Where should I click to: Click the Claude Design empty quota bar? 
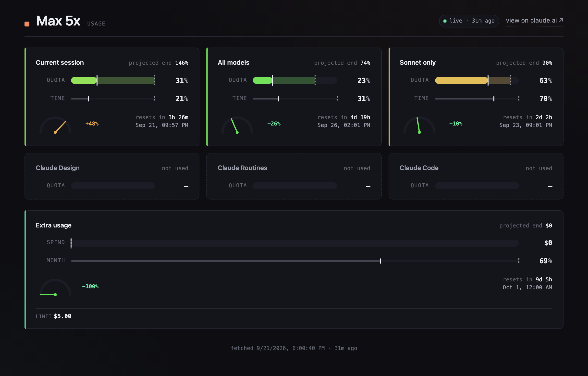(x=113, y=186)
